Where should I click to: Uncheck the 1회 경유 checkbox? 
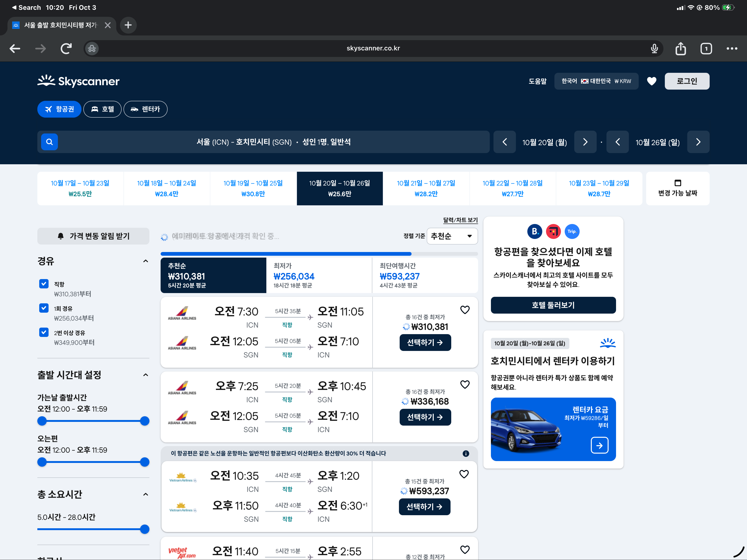pos(44,308)
